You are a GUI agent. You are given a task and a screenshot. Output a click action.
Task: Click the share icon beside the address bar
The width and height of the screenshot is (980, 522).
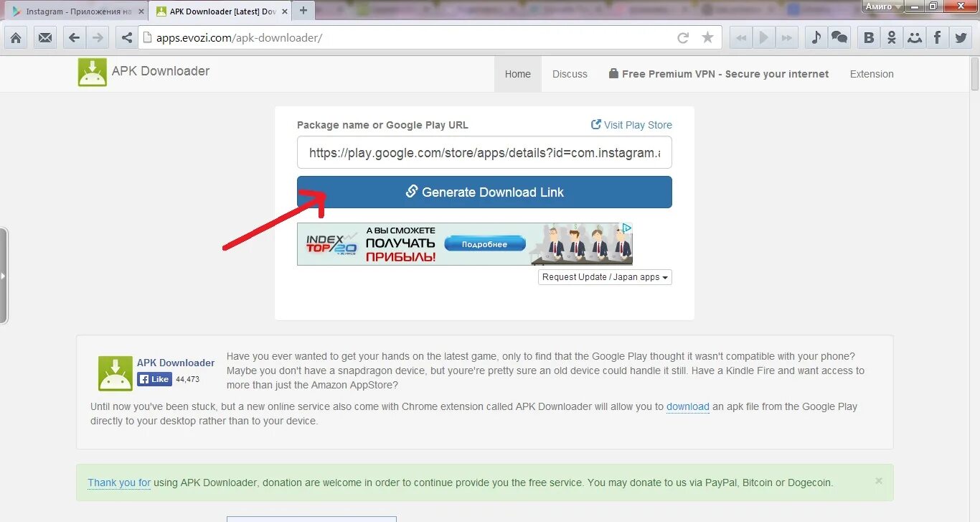pos(127,38)
